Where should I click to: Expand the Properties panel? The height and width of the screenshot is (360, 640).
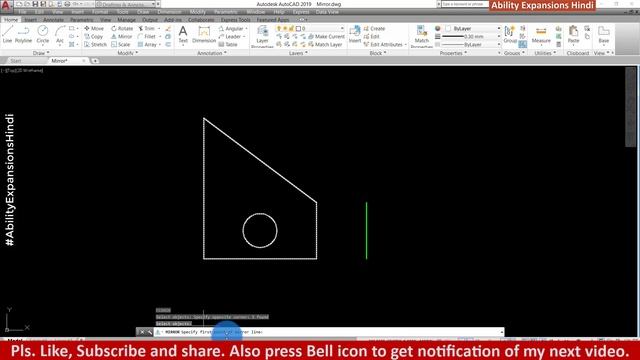[x=453, y=53]
